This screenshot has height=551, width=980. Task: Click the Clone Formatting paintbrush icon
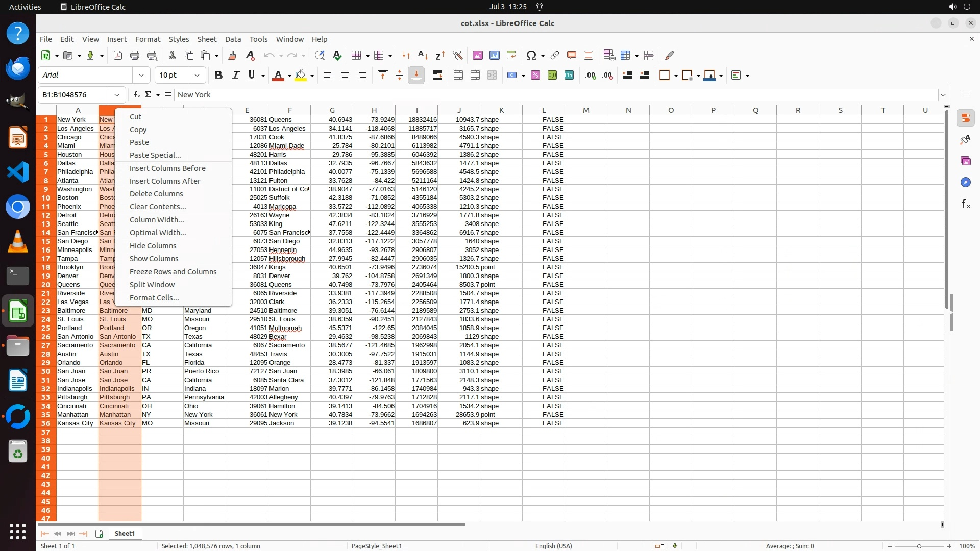(232, 55)
